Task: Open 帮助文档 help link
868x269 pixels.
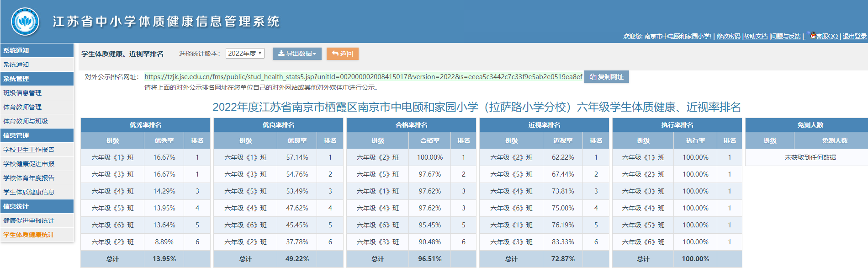Action: pos(756,36)
